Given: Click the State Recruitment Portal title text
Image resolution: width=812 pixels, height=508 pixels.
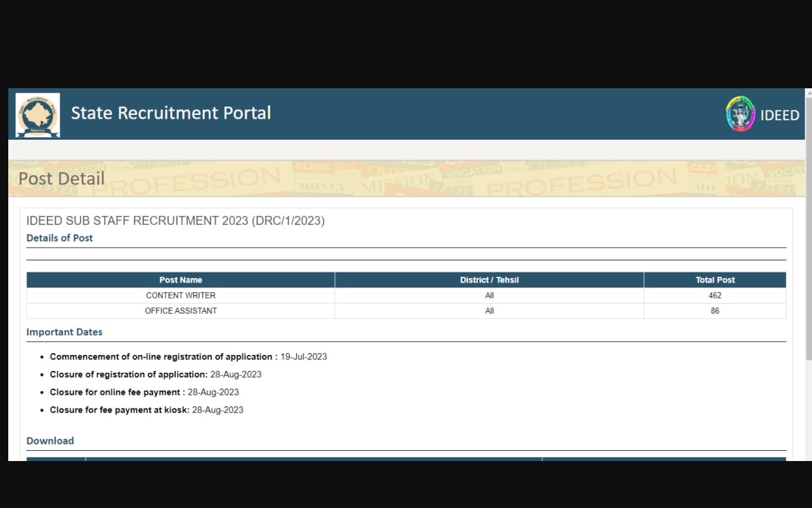Looking at the screenshot, I should [171, 113].
